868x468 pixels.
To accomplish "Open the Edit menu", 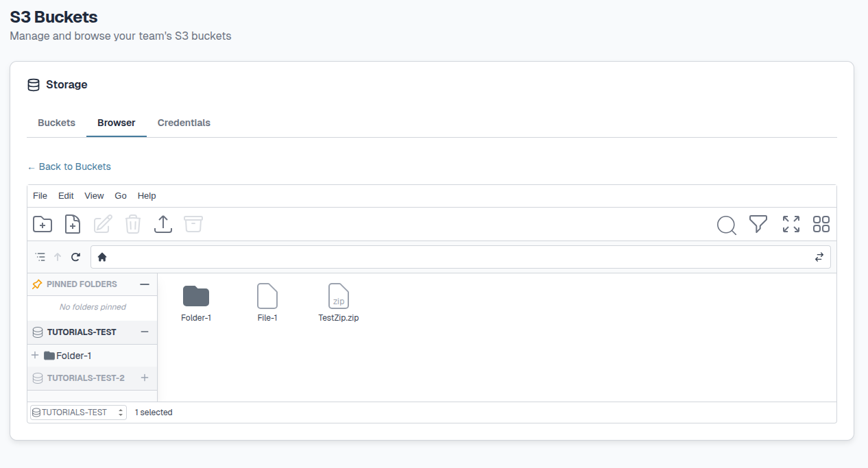I will (66, 196).
